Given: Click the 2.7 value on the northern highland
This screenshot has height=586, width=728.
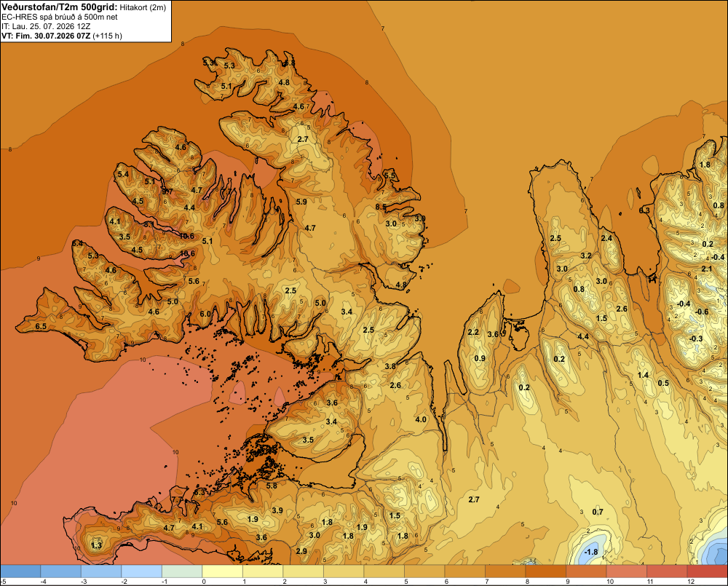Looking at the screenshot, I should (303, 139).
